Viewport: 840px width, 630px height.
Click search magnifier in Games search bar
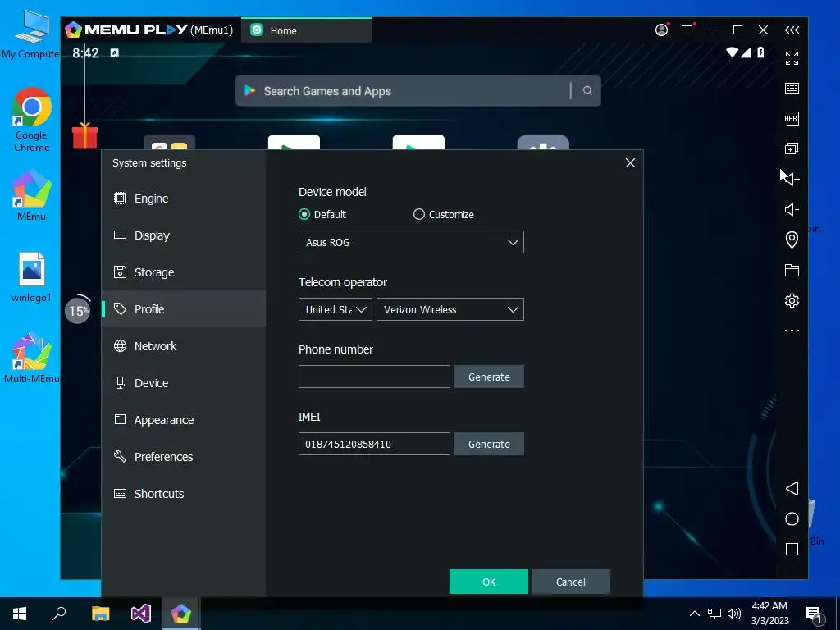587,90
